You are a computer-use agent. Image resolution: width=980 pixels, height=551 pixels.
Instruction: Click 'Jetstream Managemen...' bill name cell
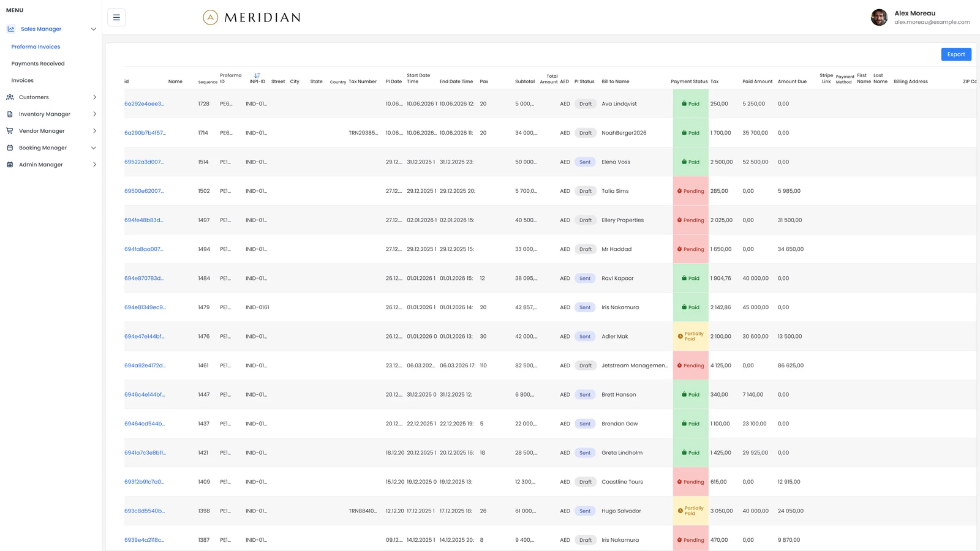coord(635,365)
